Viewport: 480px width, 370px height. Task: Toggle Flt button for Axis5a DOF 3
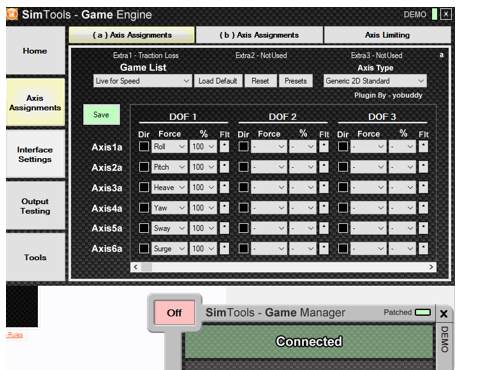[423, 228]
